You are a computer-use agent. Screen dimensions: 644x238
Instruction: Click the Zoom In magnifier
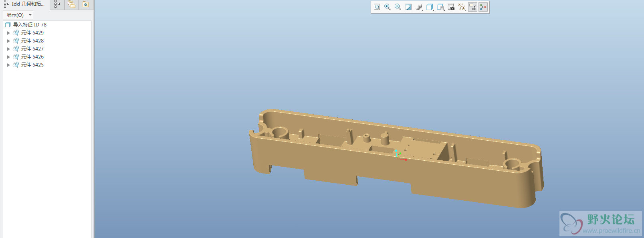(388, 7)
